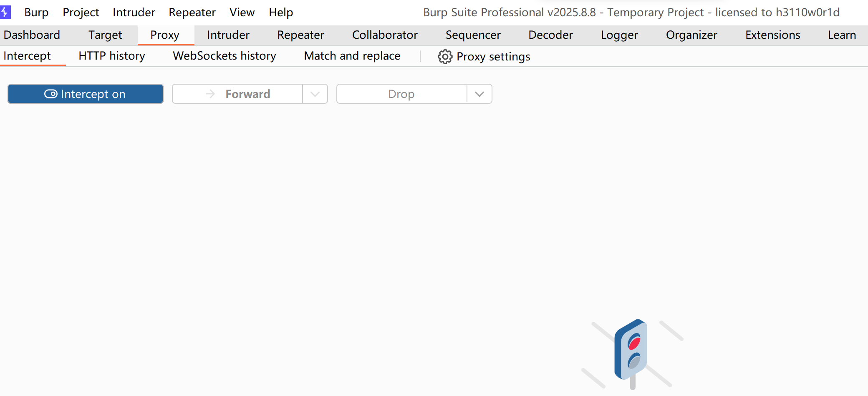
Task: Select the Proxy main tab
Action: [165, 35]
